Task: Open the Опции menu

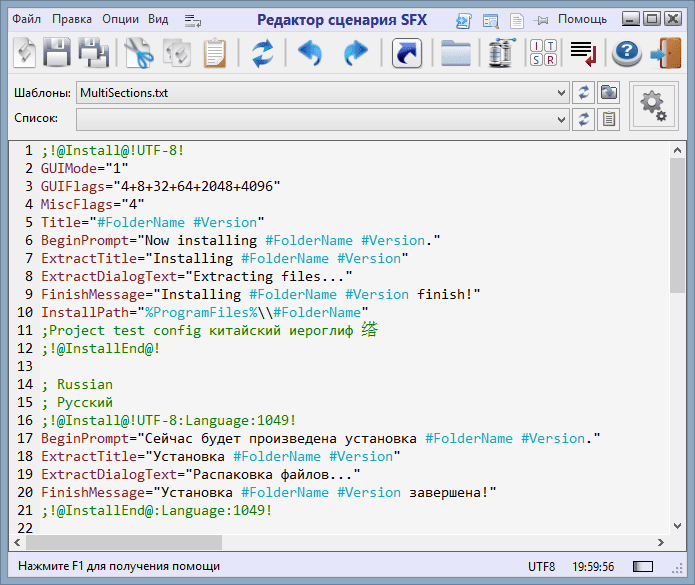Action: 120,19
